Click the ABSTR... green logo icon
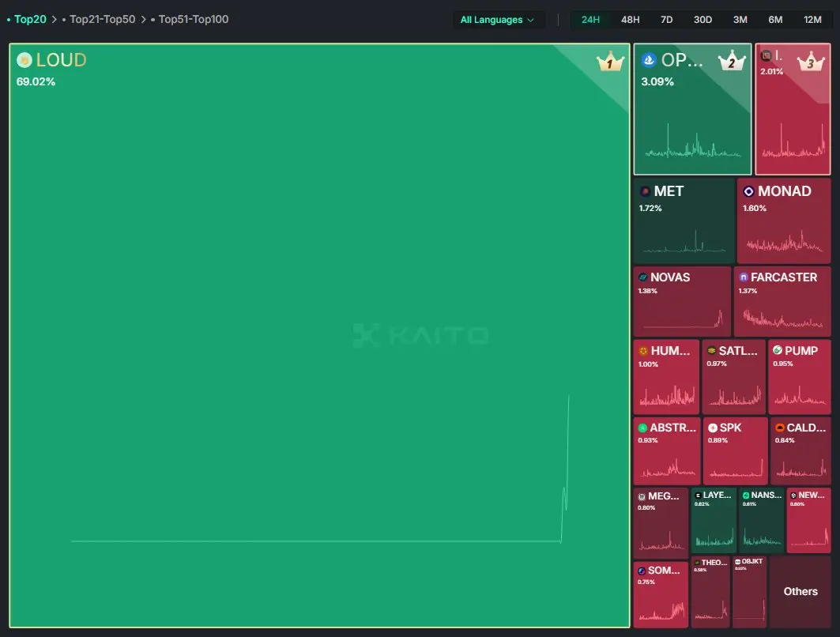This screenshot has width=840, height=637. pyautogui.click(x=643, y=428)
